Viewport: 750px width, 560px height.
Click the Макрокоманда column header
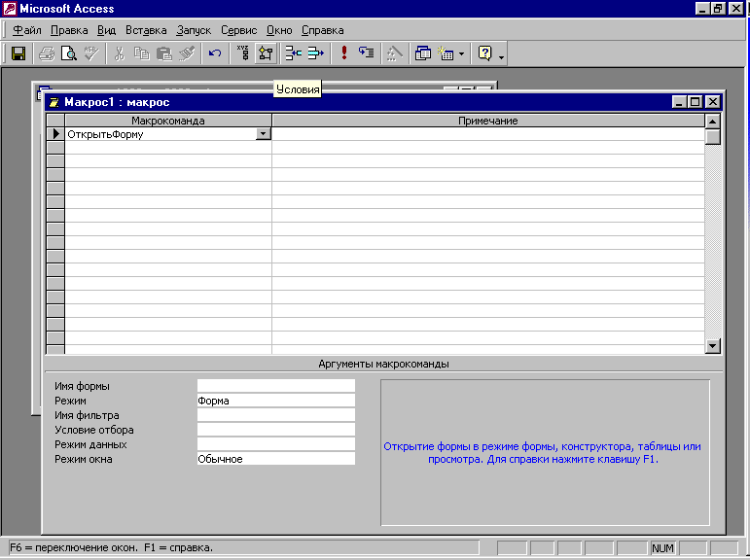click(168, 121)
